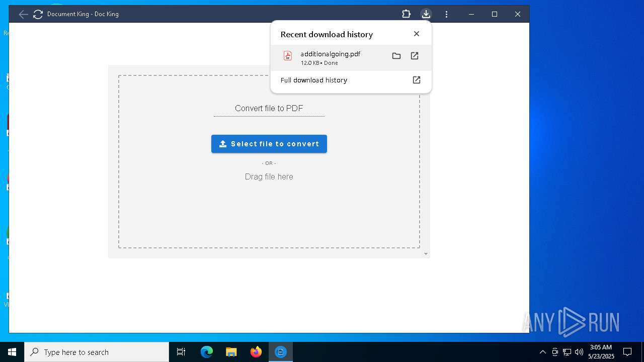The image size is (644, 362).
Task: Click Select file to convert button
Action: 269,144
